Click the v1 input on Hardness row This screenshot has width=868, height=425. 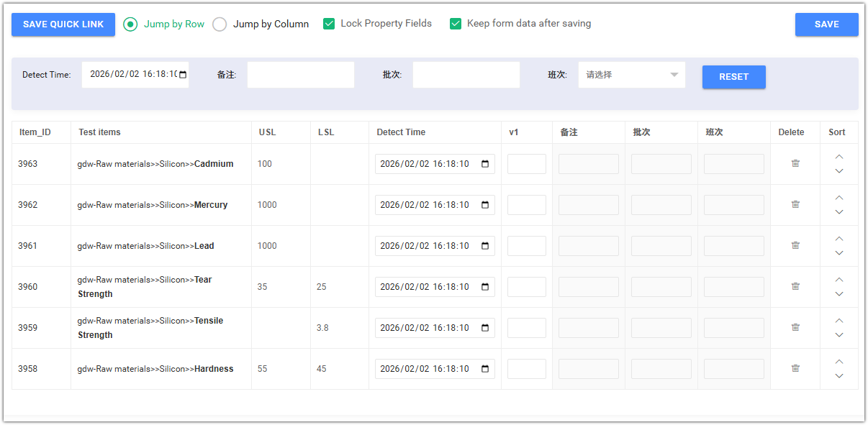click(x=526, y=368)
